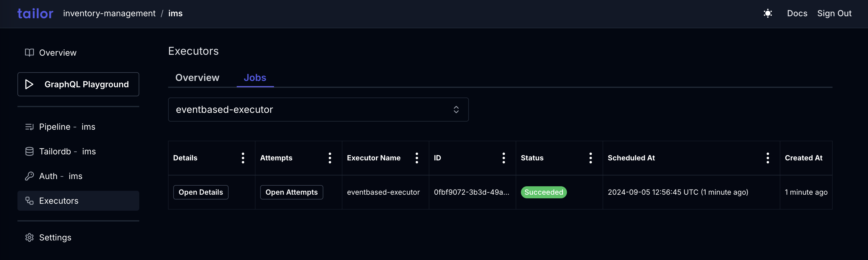
Task: Open the eventbased-executor dropdown
Action: pos(319,110)
